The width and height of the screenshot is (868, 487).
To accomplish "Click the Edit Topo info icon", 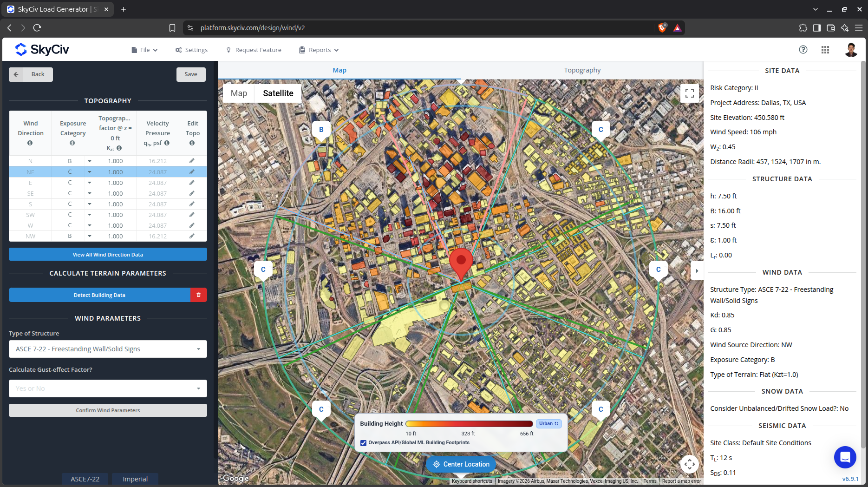I will click(192, 143).
